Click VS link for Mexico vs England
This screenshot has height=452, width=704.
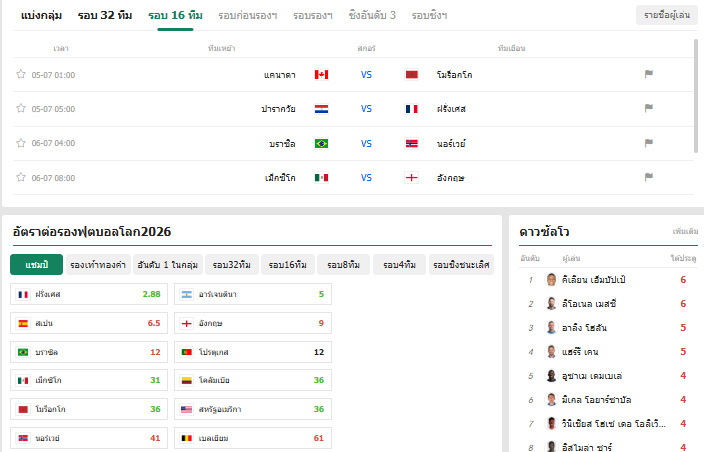coord(366,178)
